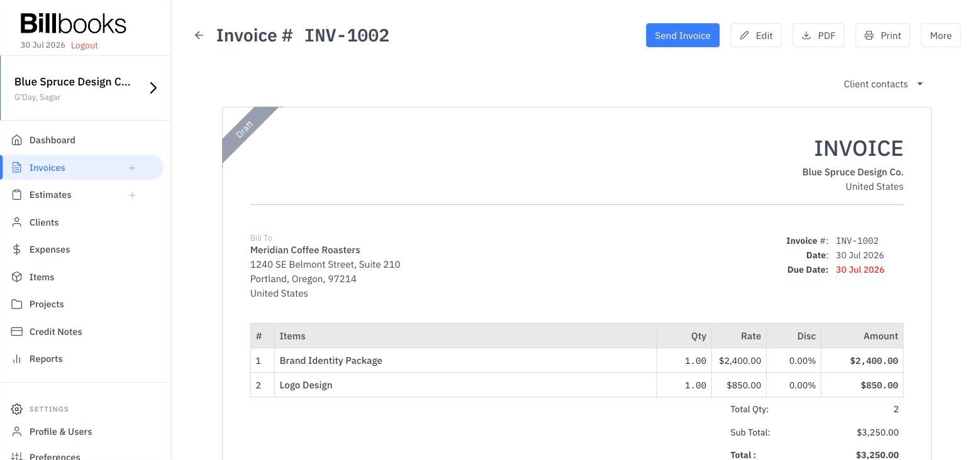Expand the Blue Spruce Design company switcher
This screenshot has width=980, height=460.
[x=153, y=88]
